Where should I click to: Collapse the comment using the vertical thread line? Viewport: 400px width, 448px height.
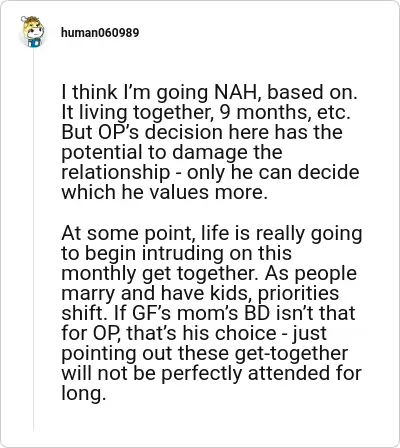[33, 238]
